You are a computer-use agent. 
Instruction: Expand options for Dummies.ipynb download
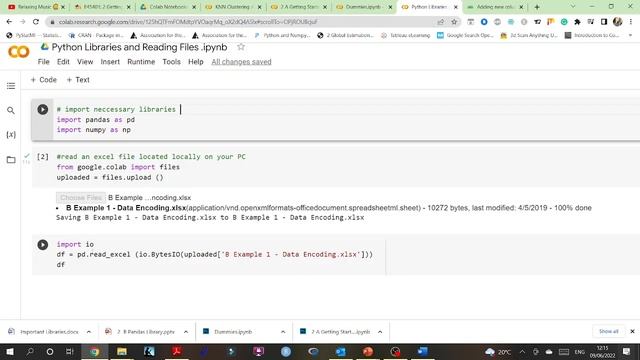click(x=283, y=332)
